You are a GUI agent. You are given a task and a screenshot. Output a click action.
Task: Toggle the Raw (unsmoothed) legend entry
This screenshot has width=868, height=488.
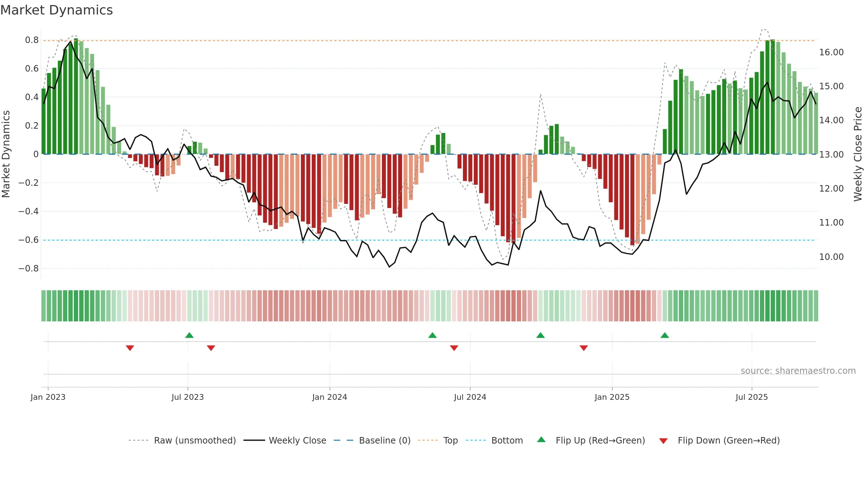point(182,440)
